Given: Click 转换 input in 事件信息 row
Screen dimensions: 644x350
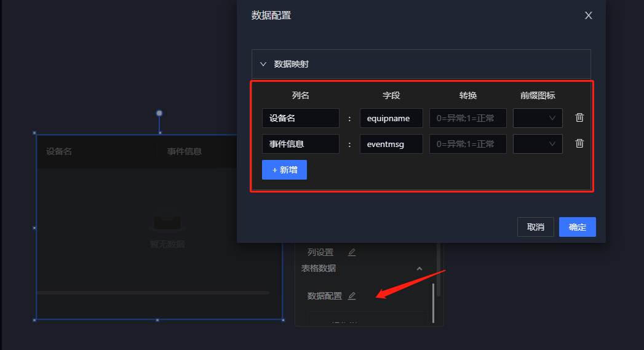Looking at the screenshot, I should point(468,144).
